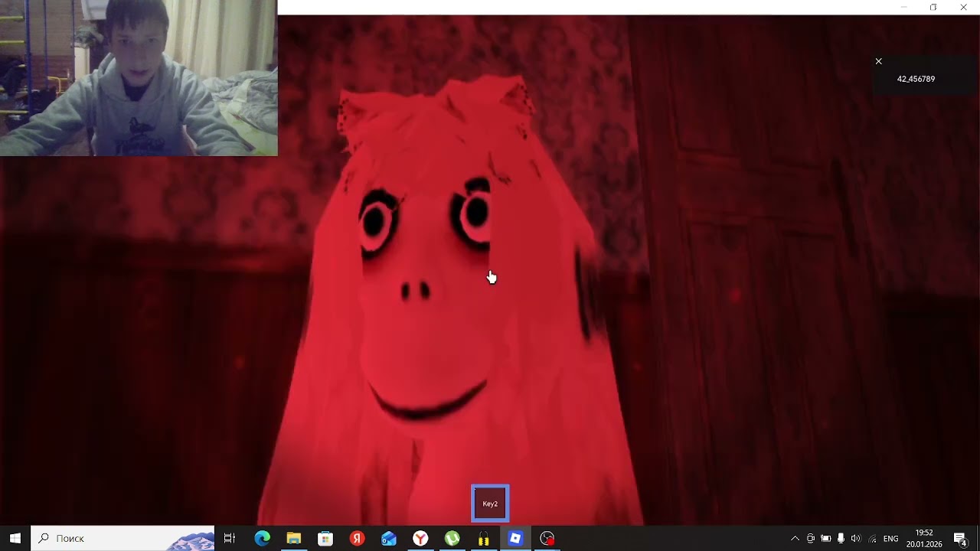Screen dimensions: 980x551
Task: Select the Key2 inventory slot
Action: coord(490,504)
